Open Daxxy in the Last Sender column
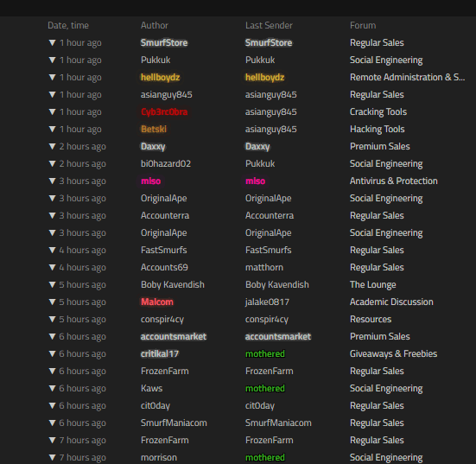Screen dimensions: 476x464 [x=257, y=147]
